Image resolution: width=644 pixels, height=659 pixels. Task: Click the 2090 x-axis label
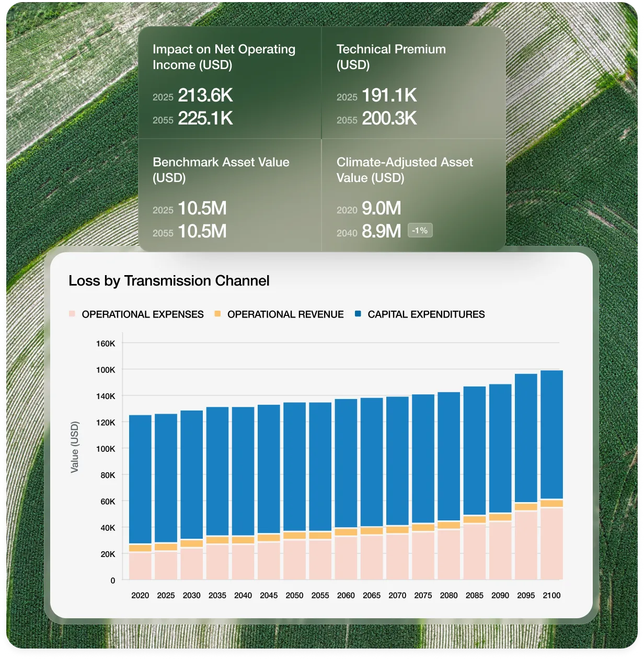pyautogui.click(x=500, y=595)
